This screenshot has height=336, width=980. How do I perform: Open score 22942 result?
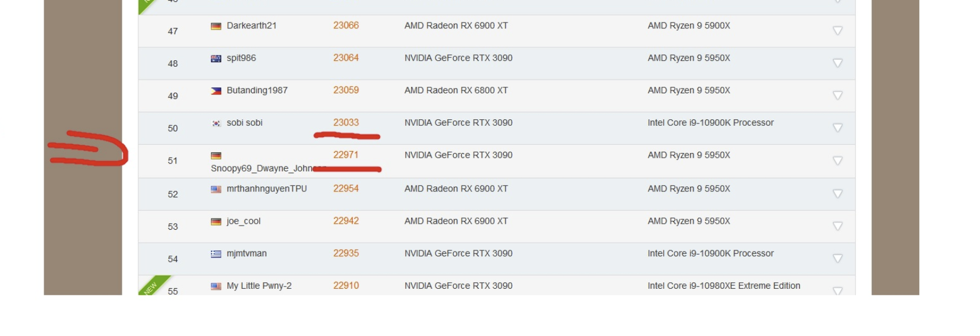coord(346,221)
